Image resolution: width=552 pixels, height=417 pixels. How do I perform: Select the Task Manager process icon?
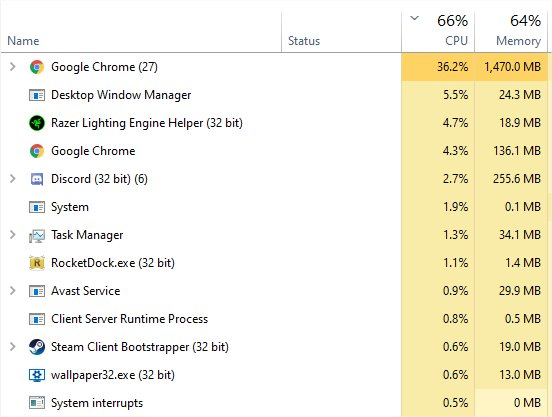(37, 235)
